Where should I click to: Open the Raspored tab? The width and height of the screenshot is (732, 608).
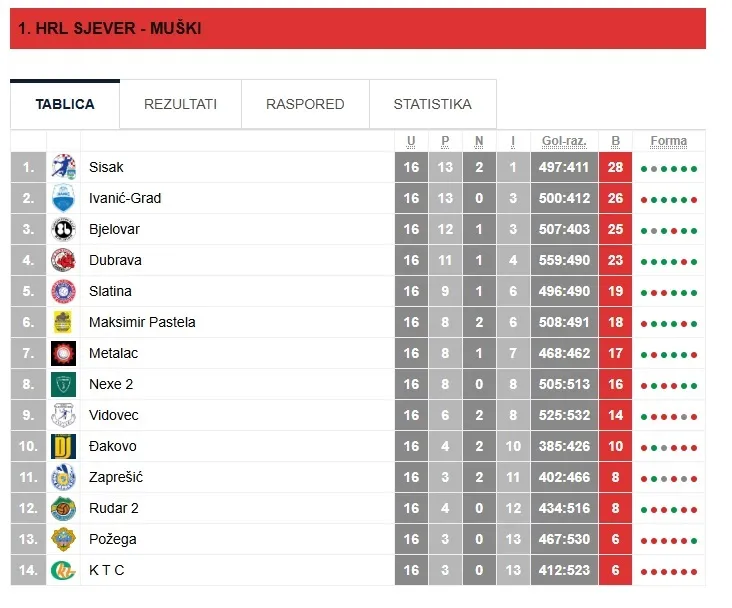pyautogui.click(x=305, y=104)
